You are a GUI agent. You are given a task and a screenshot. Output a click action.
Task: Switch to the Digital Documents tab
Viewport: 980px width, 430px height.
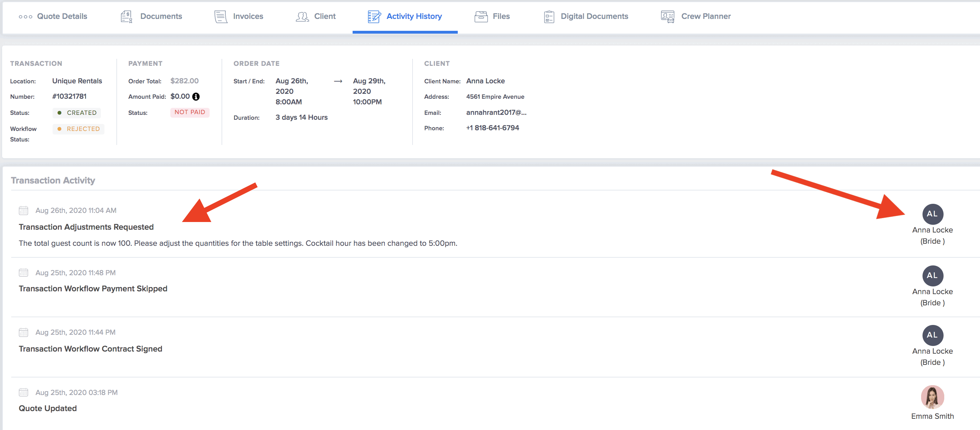[586, 16]
